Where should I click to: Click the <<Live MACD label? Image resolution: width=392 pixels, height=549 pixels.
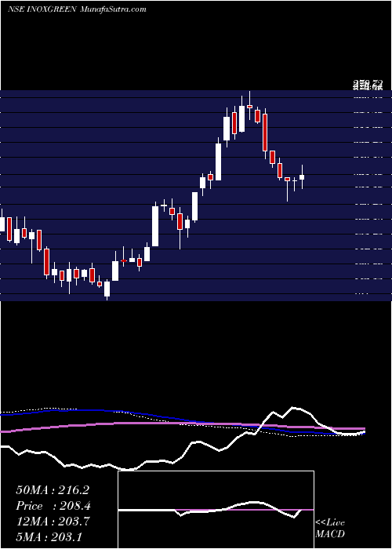click(x=330, y=529)
